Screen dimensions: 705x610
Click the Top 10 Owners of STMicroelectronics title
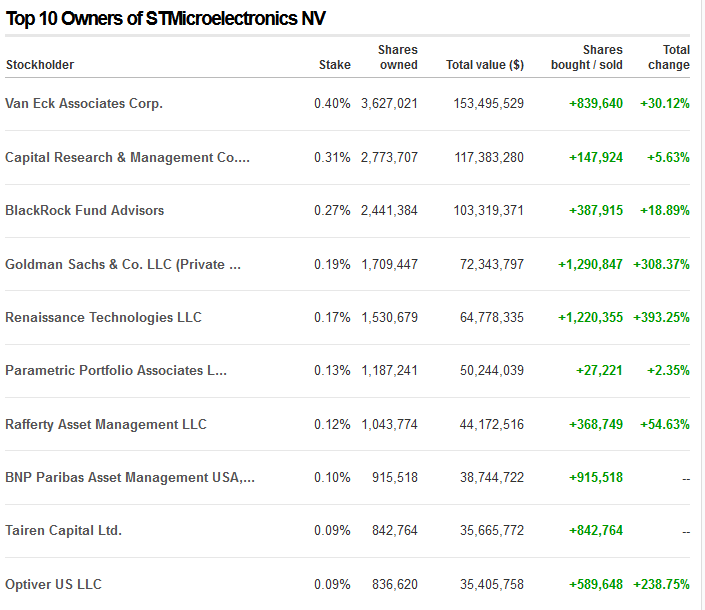165,19
